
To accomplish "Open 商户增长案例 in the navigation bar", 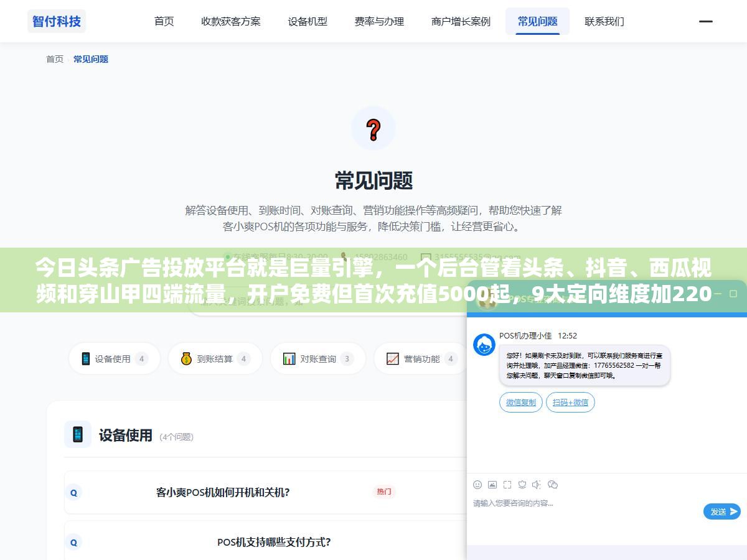I will [x=461, y=21].
